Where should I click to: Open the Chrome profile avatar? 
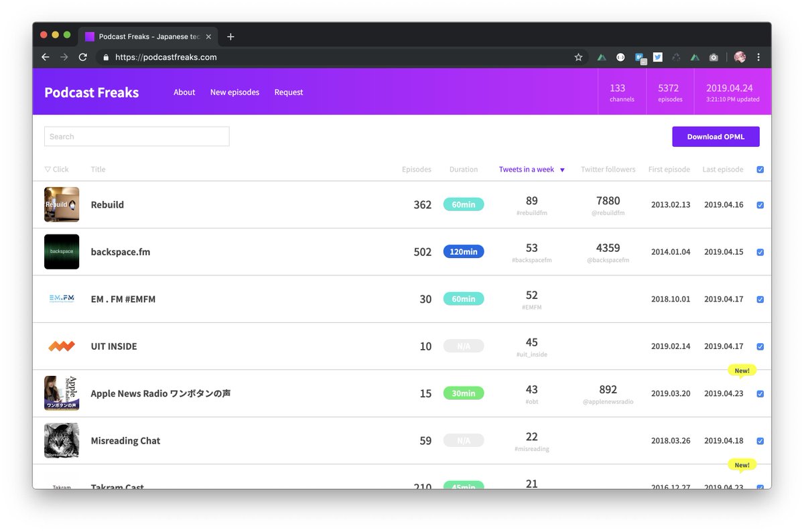click(x=740, y=58)
